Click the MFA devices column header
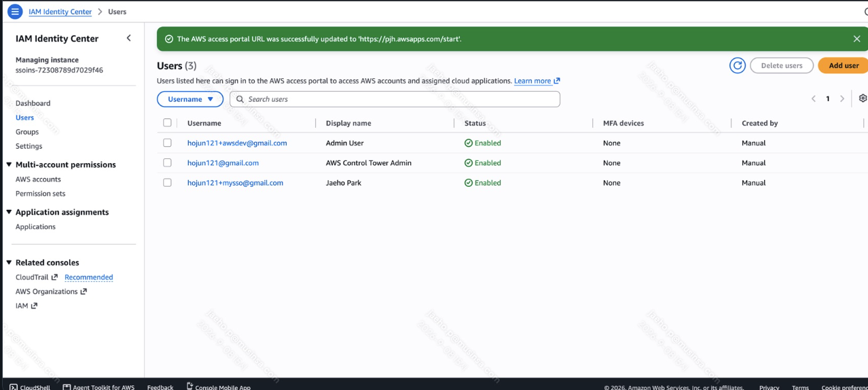The image size is (868, 390). (623, 123)
